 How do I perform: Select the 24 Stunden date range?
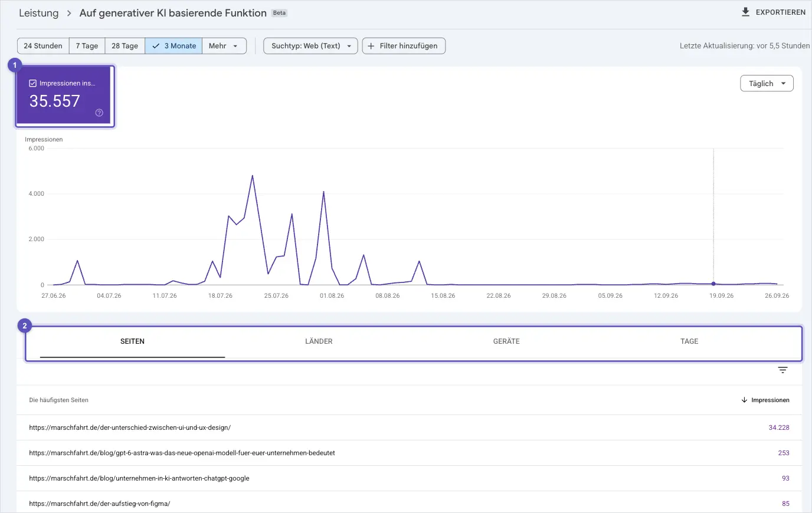43,46
